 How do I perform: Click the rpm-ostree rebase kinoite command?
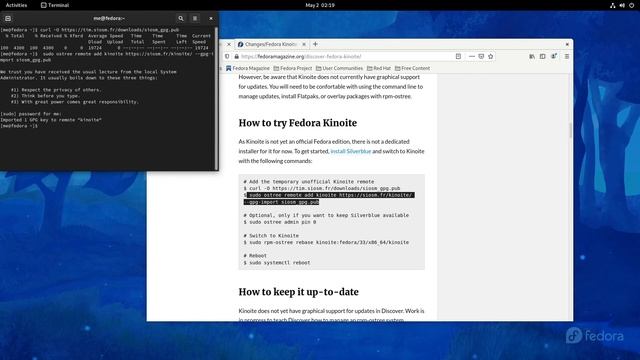[x=326, y=242]
